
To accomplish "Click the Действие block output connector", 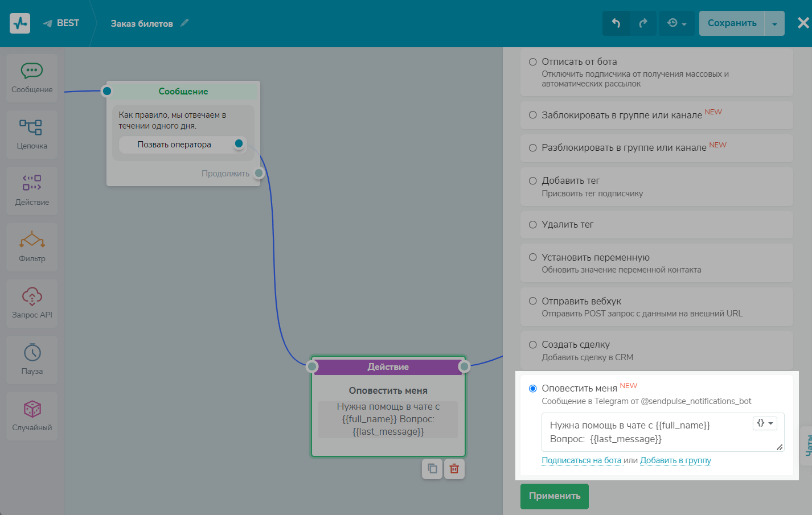I will (x=464, y=367).
